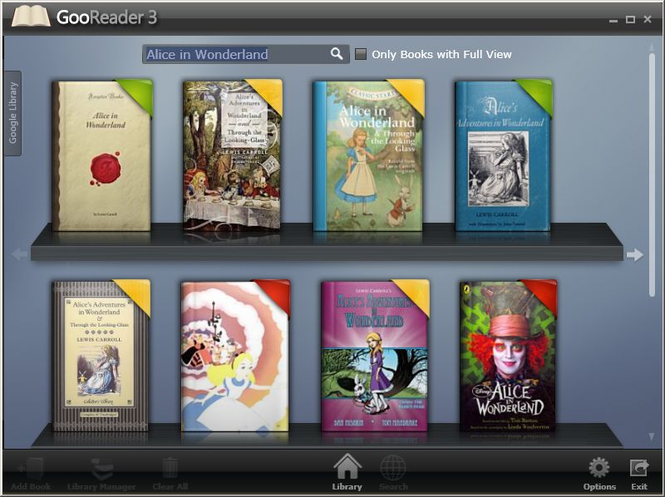665x497 pixels.
Task: Open the Options gear icon
Action: point(599,470)
